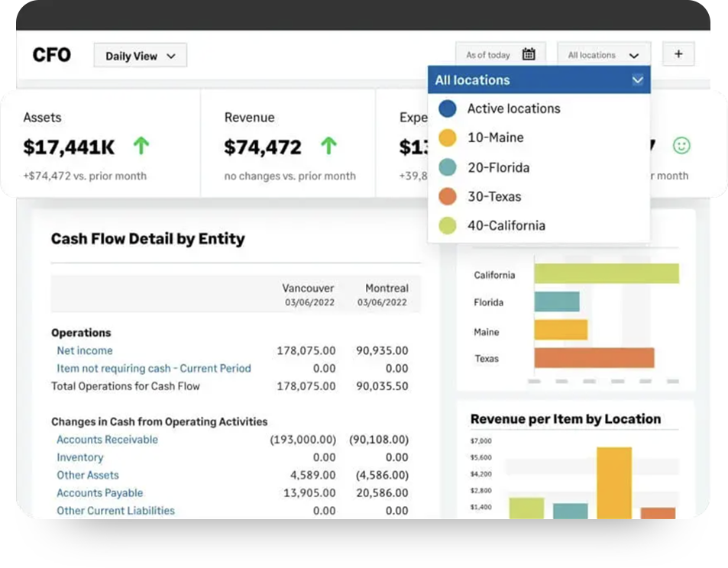Click the green smiley face icon
This screenshot has height=568, width=728.
coord(681,146)
